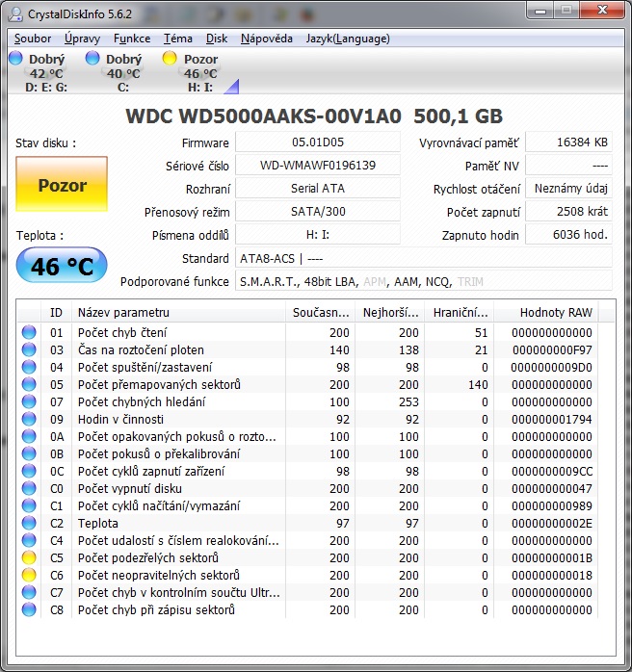Click the ID column header
This screenshot has width=632, height=672.
click(x=56, y=313)
